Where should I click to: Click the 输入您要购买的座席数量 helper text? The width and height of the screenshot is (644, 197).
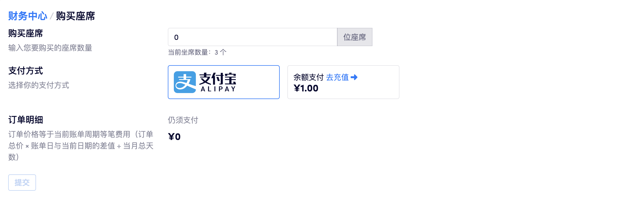click(50, 48)
